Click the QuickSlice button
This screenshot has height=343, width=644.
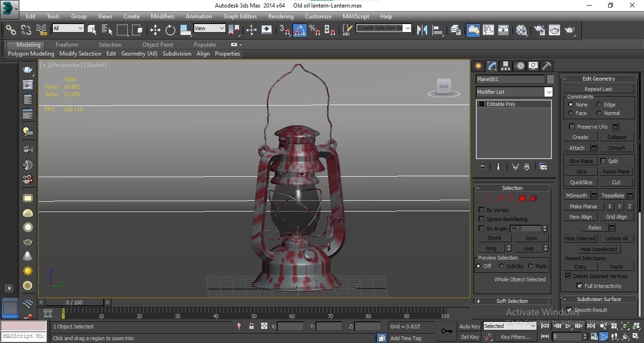pyautogui.click(x=581, y=182)
